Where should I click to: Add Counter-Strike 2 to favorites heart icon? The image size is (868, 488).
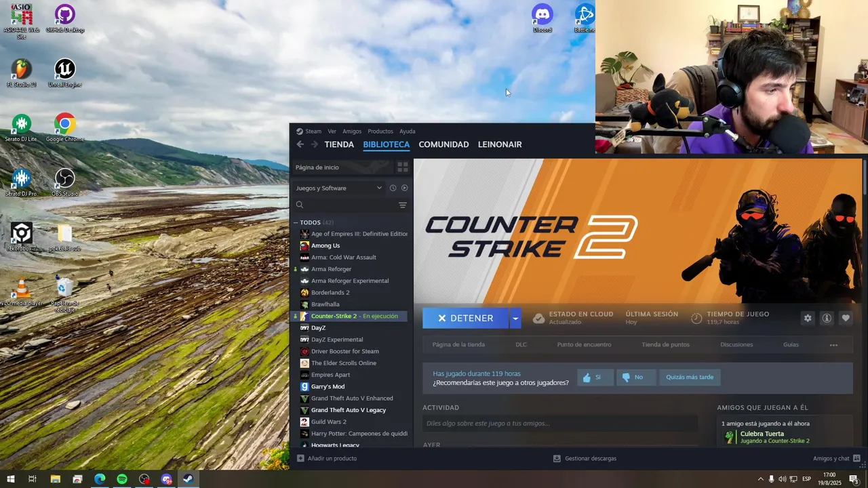pyautogui.click(x=845, y=318)
